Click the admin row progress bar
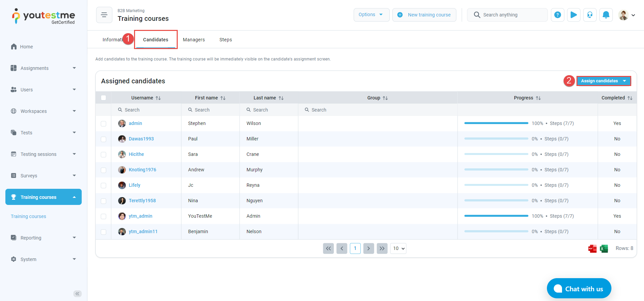 tap(496, 123)
